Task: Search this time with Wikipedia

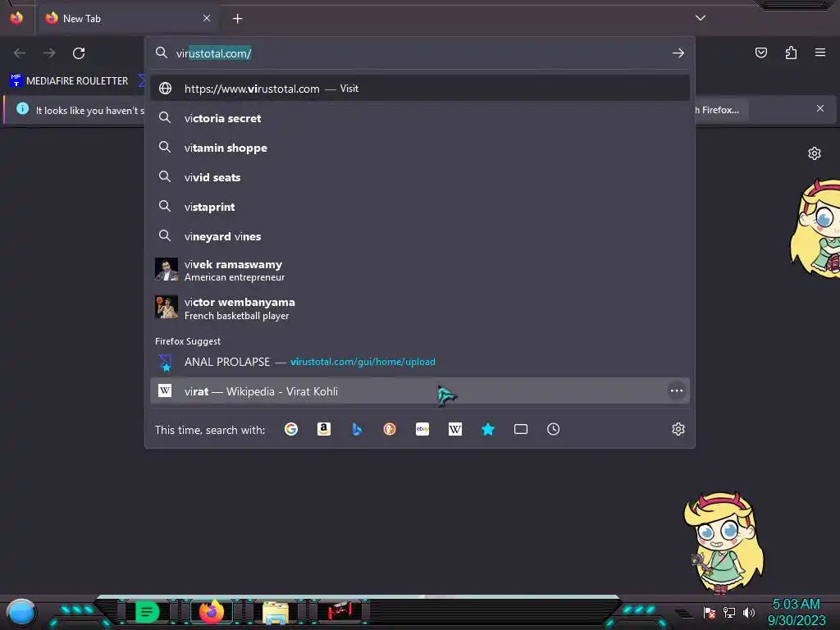Action: [x=454, y=429]
